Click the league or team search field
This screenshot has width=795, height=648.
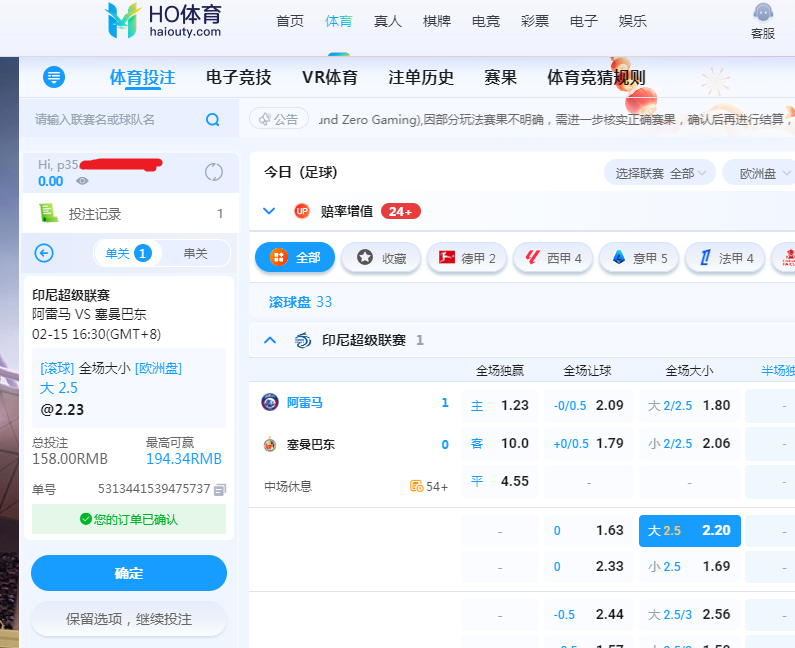(115, 120)
